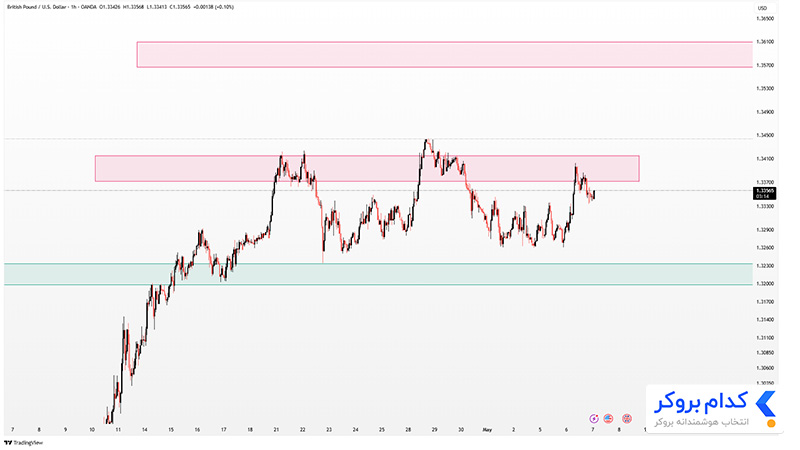The height and width of the screenshot is (450, 800).
Task: Click the 14 date label on time axis
Action: point(144,430)
